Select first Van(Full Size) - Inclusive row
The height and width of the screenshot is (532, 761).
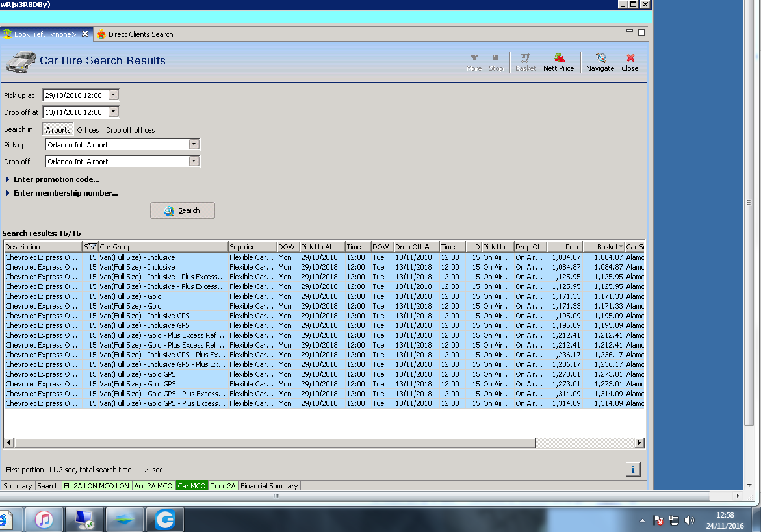(x=324, y=257)
